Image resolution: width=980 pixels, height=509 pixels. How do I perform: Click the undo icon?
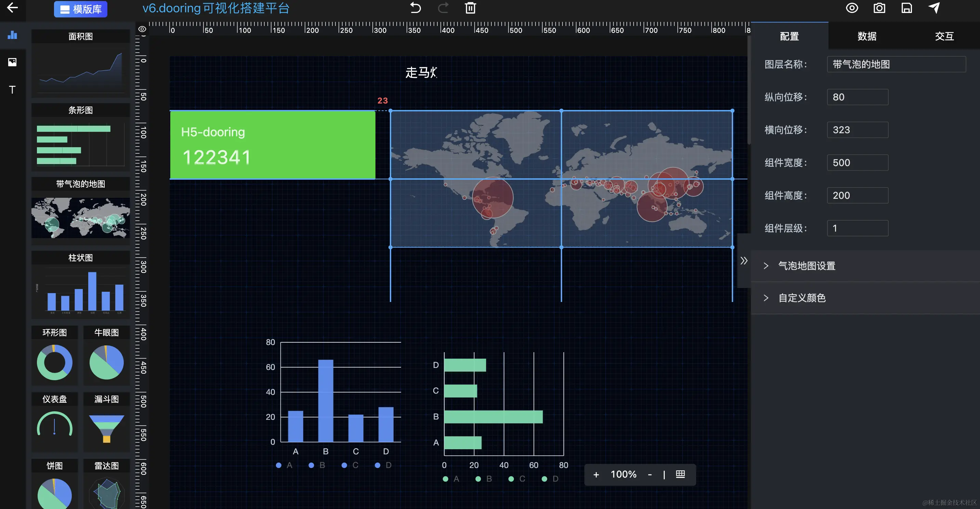coord(415,8)
